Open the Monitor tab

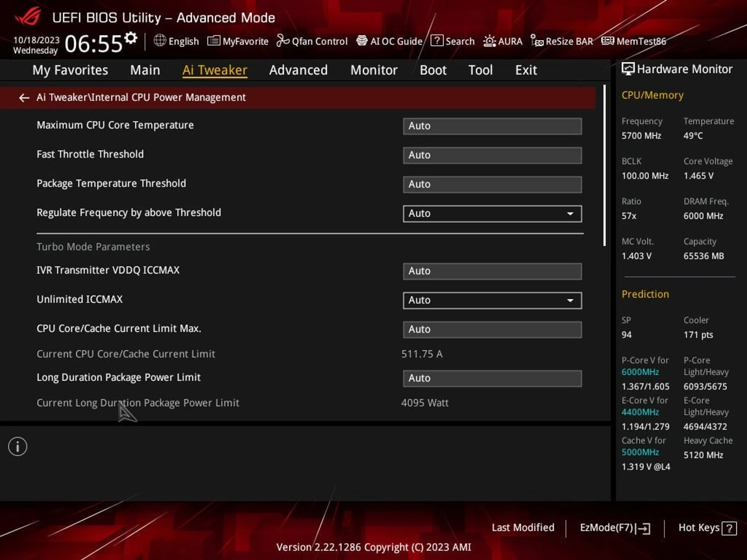[x=374, y=70]
